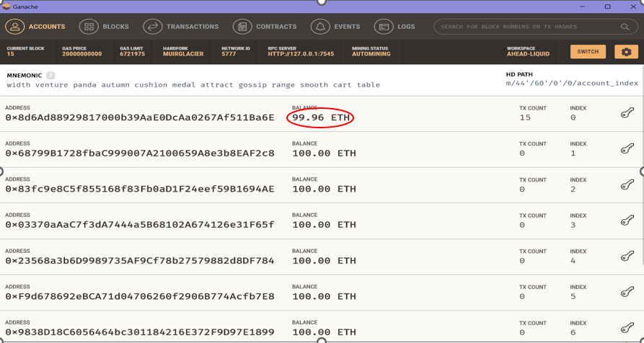Select address 0x68799B1728fbaC999007A2100659A8e3b8EAF2c8
Viewport: 644px width, 343px height.
[x=140, y=153]
